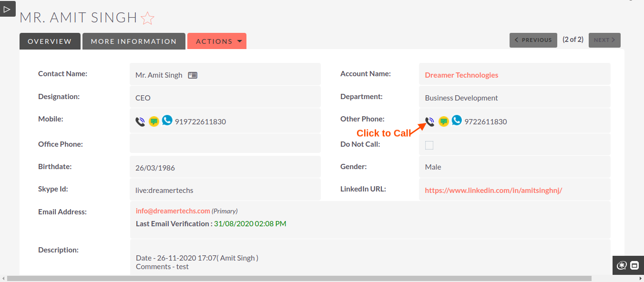This screenshot has height=282, width=644.
Task: Click the minimize widget icon bottom right corner
Action: click(634, 265)
